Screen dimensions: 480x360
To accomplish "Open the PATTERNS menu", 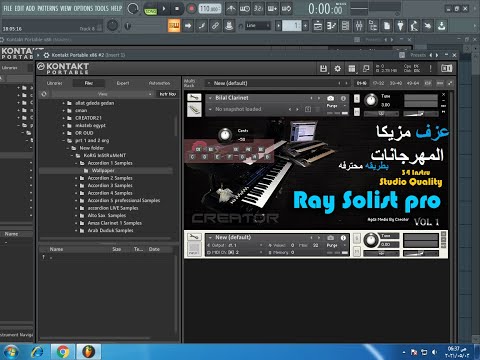I will (x=47, y=8).
